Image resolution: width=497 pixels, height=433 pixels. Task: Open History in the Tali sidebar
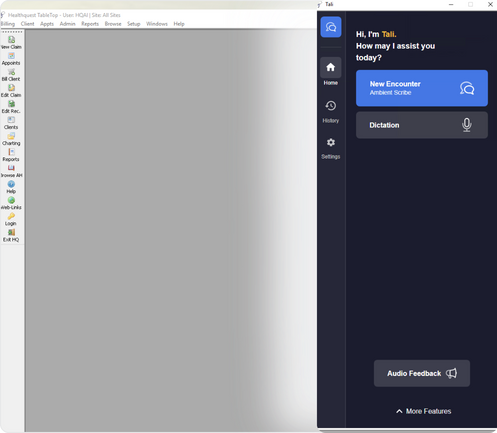pos(331,111)
